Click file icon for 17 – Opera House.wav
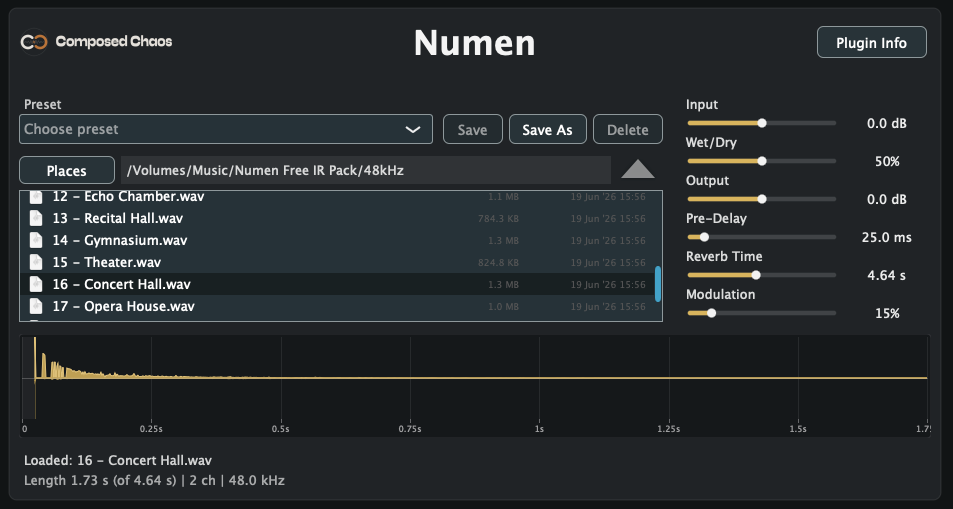This screenshot has width=953, height=509. tap(36, 306)
